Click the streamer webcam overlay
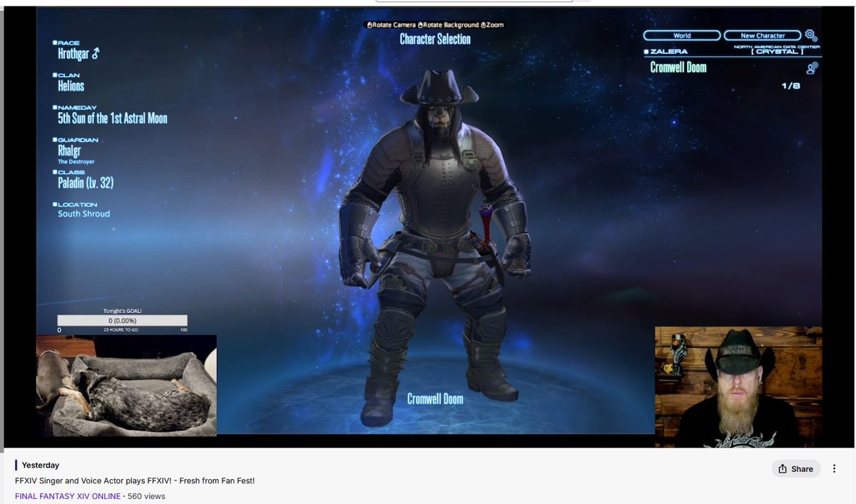This screenshot has width=856, height=504. click(x=738, y=387)
